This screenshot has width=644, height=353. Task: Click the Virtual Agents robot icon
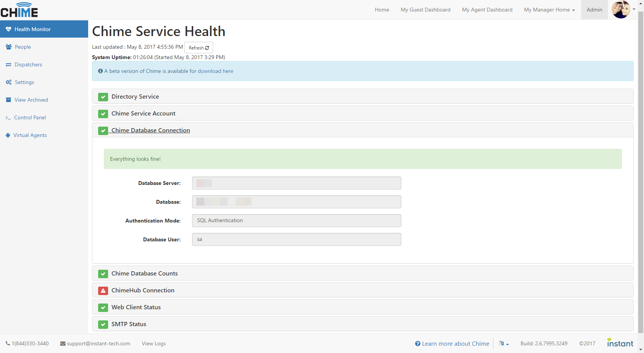tap(8, 135)
